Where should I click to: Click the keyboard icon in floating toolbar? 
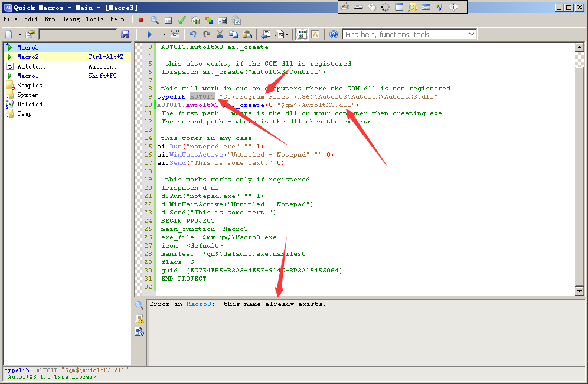pyautogui.click(x=358, y=7)
